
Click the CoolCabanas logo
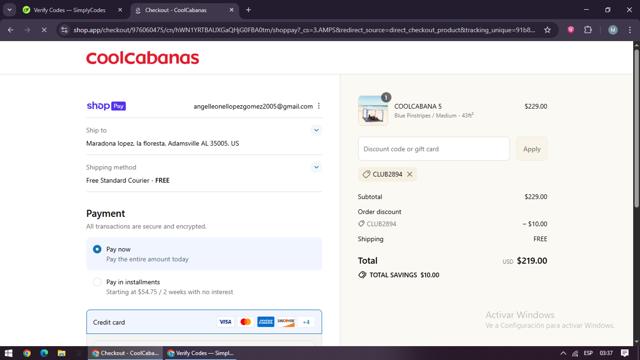[x=142, y=58]
